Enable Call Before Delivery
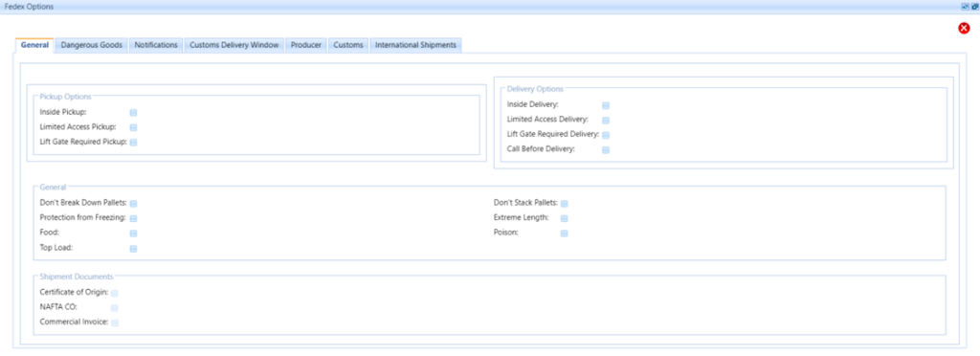This screenshot has height=356, width=980. click(x=606, y=150)
